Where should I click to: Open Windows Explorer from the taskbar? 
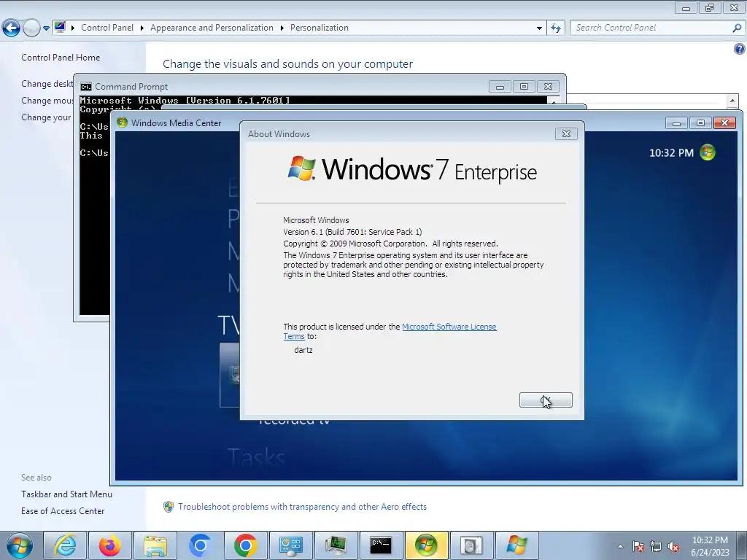coord(155,545)
